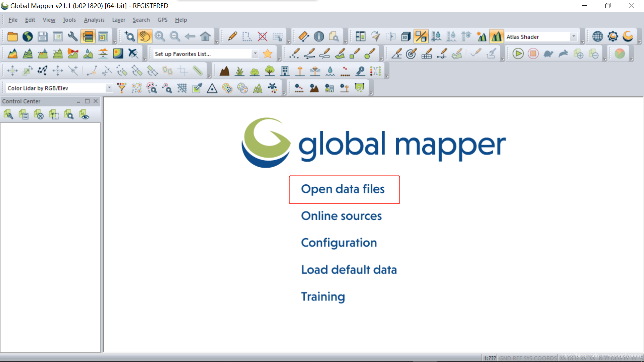Open the 3D View window

pos(406,36)
